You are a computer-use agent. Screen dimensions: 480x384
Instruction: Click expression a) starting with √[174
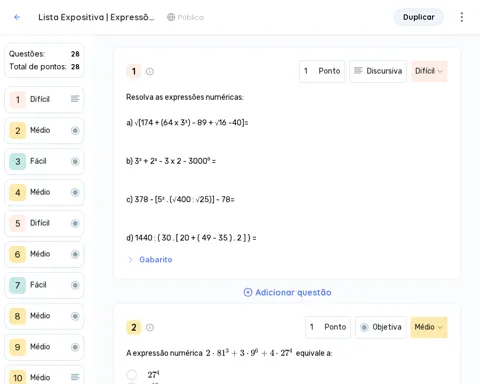tap(187, 123)
